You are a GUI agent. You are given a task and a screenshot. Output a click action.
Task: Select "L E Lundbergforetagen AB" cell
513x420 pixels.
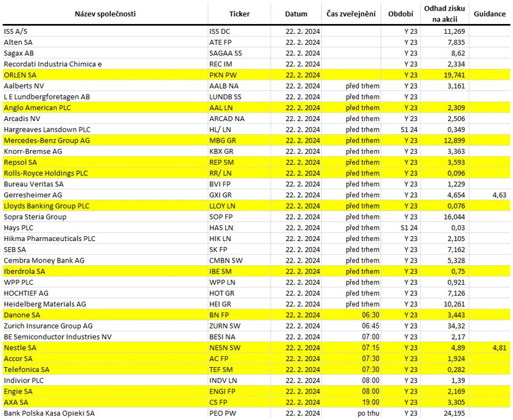(x=47, y=97)
